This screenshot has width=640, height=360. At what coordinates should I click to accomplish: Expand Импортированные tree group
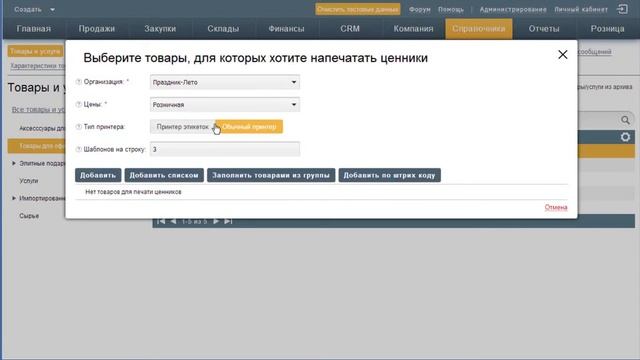tap(14, 198)
